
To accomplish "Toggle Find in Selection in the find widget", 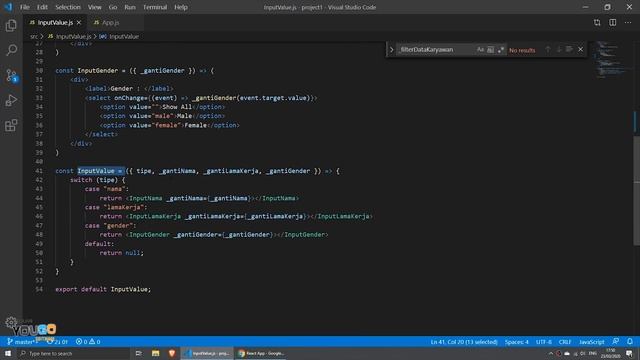I will point(569,49).
